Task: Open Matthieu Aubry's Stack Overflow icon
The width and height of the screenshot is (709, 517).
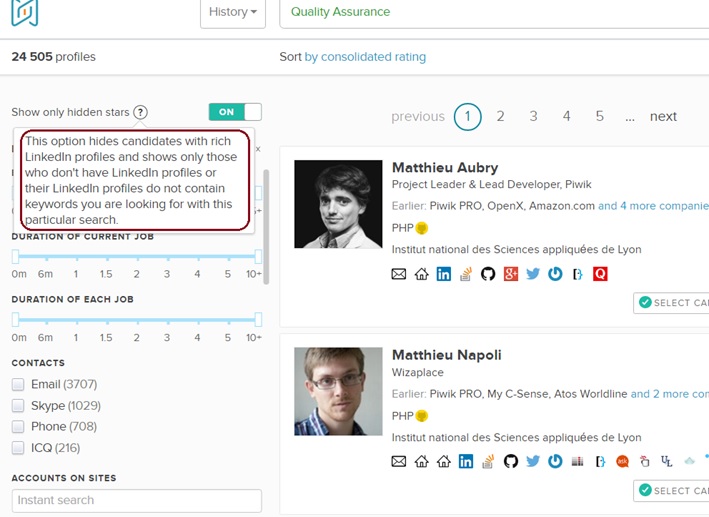Action: click(x=466, y=274)
